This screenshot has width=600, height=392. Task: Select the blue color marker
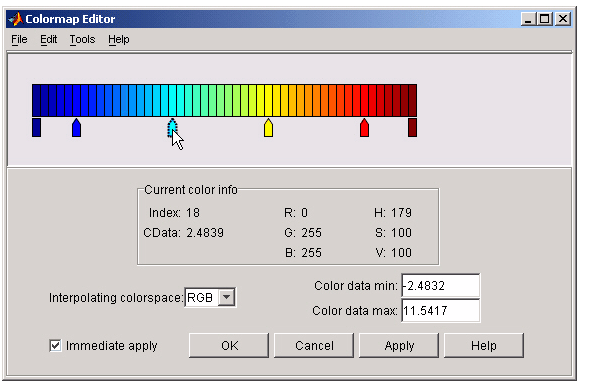pos(77,127)
